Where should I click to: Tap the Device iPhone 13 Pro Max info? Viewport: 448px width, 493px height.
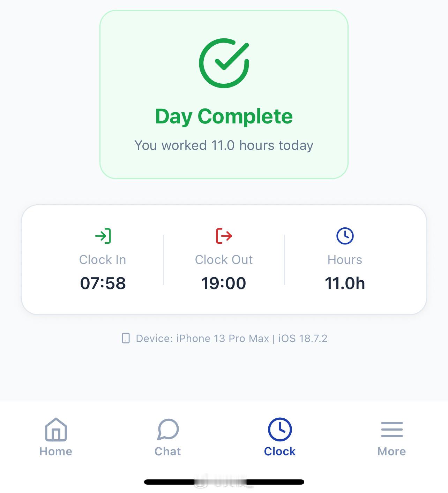click(232, 339)
